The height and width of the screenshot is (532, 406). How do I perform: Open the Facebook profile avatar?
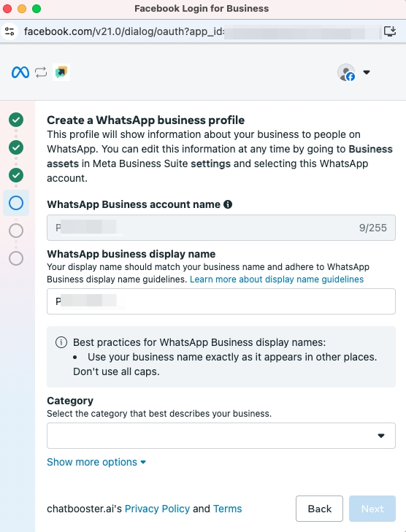pos(346,72)
